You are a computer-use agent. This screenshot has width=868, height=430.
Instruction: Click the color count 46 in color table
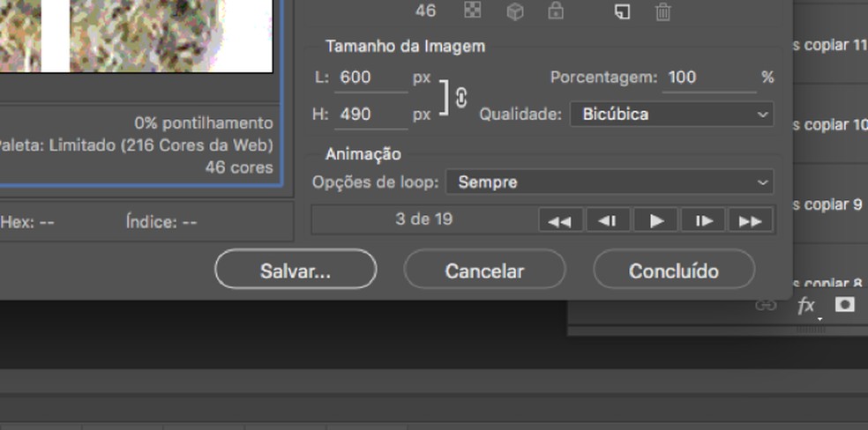pos(425,11)
